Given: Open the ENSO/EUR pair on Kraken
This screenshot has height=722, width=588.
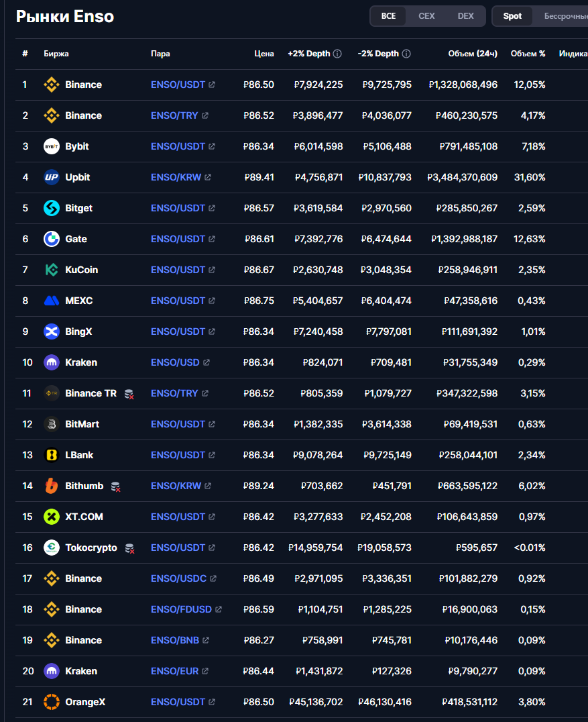Looking at the screenshot, I should point(174,671).
